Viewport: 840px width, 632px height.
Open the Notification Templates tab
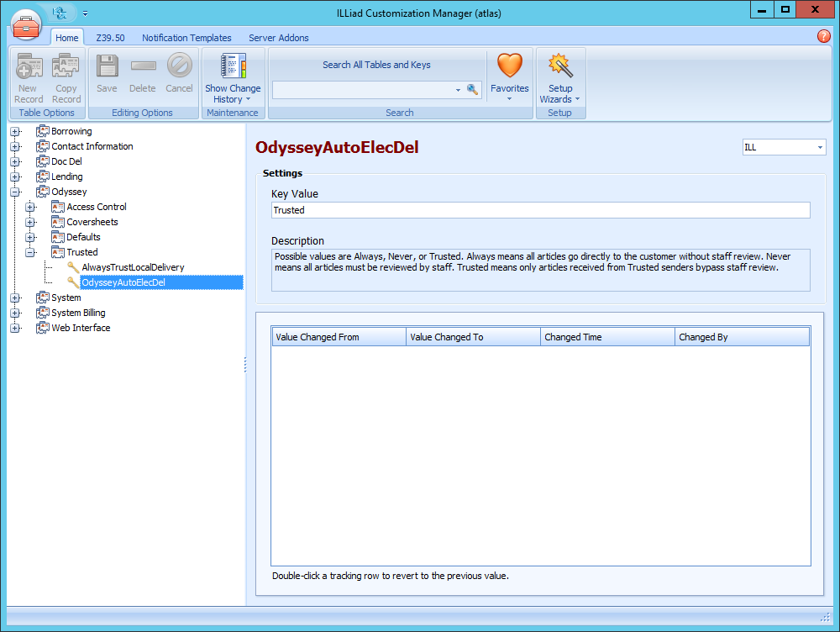(x=186, y=38)
